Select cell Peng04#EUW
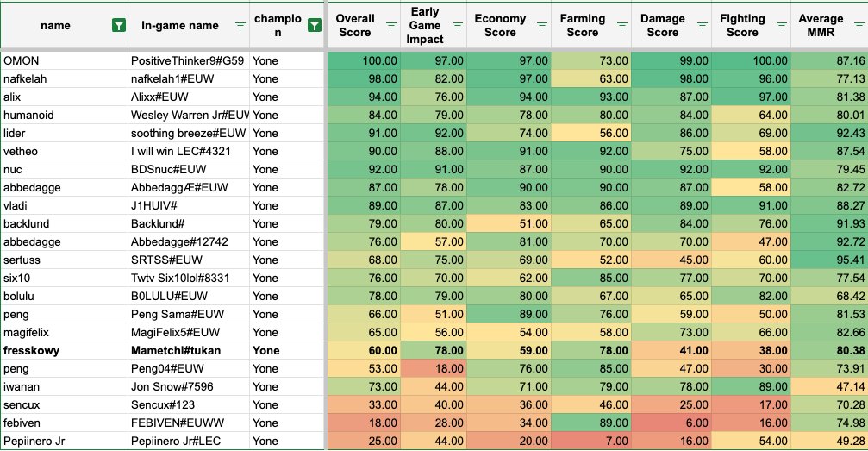Viewport: 868px width, 451px height. [189, 368]
